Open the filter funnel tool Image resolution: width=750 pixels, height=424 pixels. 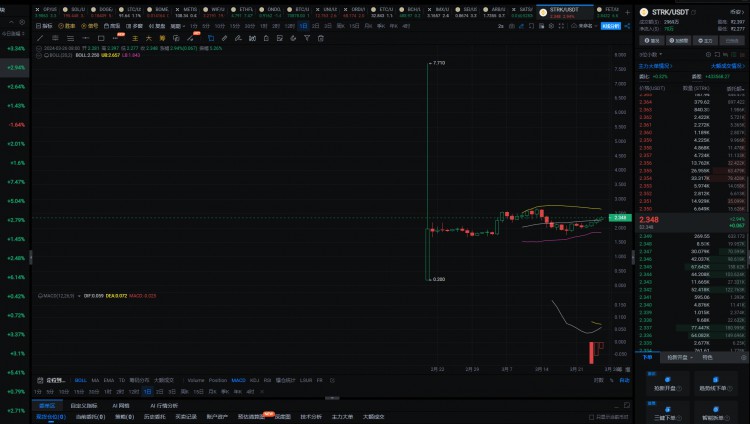(x=307, y=38)
